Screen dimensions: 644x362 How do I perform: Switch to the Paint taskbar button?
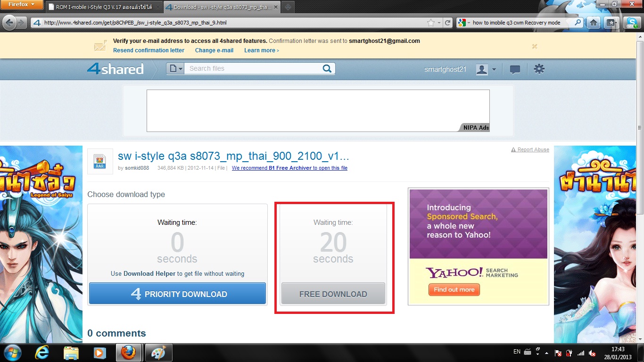click(158, 353)
